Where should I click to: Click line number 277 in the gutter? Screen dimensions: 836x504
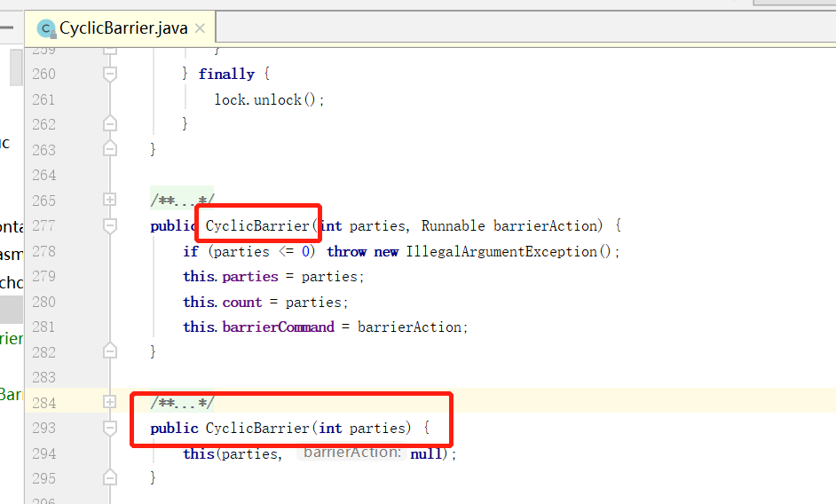pyautogui.click(x=43, y=225)
